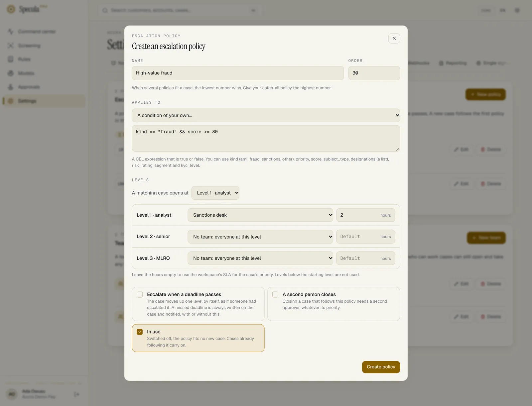Image resolution: width=532 pixels, height=406 pixels.
Task: Open the Applies to condition dropdown
Action: point(266,115)
